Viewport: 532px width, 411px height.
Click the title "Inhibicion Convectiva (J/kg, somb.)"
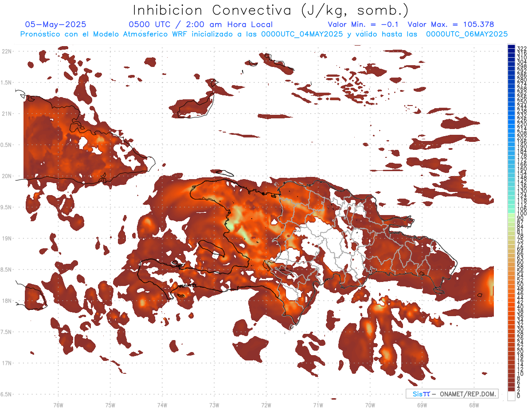click(271, 11)
